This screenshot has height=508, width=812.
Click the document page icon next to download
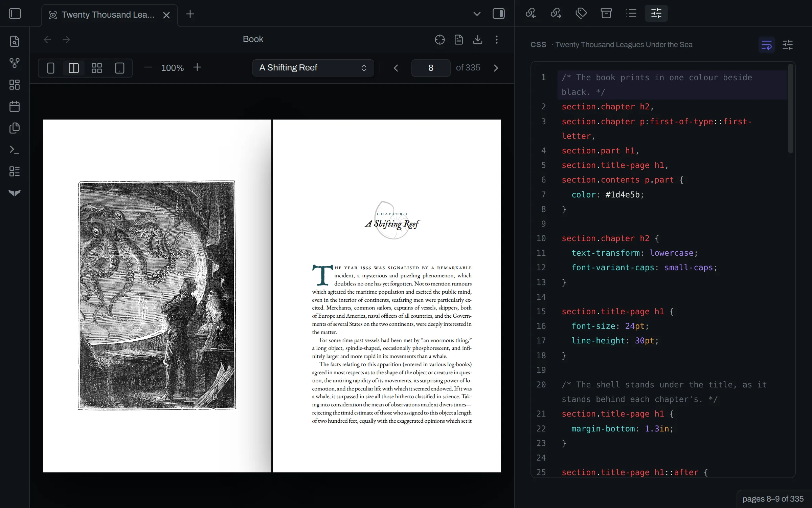[x=458, y=40]
